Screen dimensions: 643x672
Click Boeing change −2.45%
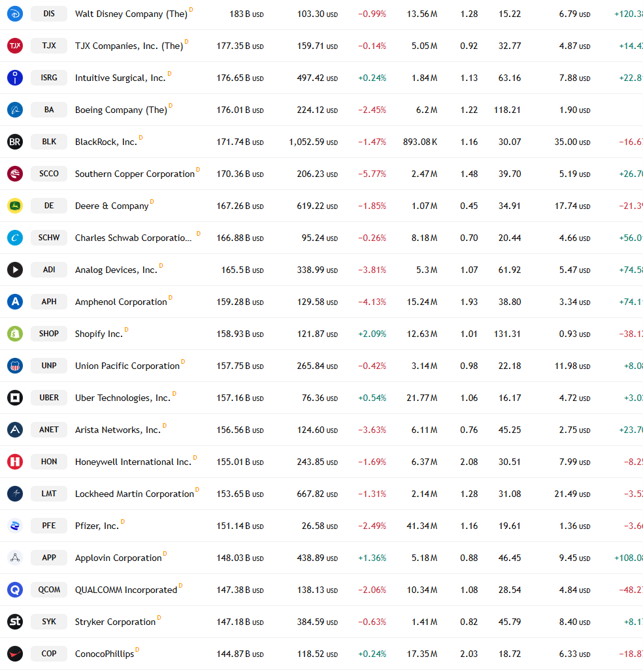(372, 110)
